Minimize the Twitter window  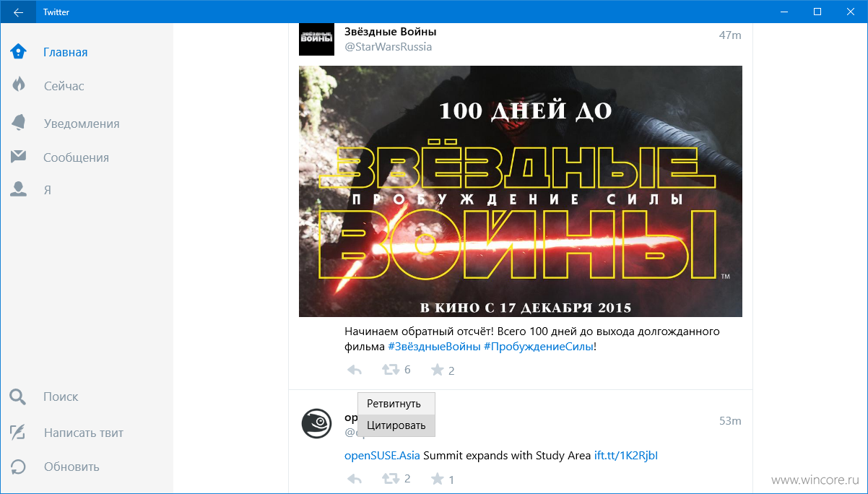coord(784,12)
